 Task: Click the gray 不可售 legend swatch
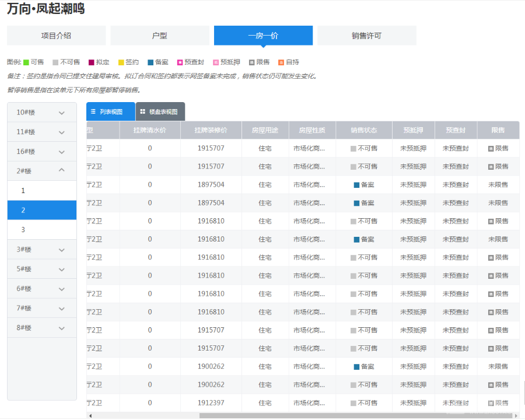(55, 62)
